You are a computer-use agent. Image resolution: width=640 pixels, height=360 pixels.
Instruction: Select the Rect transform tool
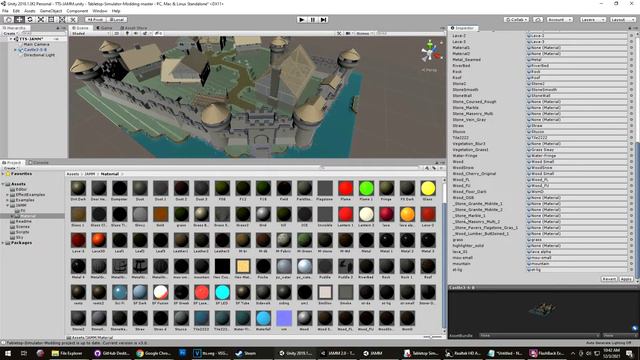tap(51, 20)
